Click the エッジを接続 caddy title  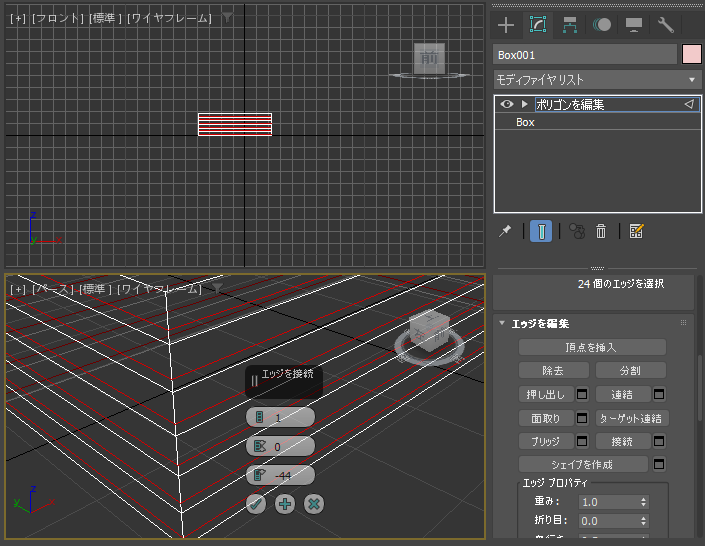click(287, 374)
